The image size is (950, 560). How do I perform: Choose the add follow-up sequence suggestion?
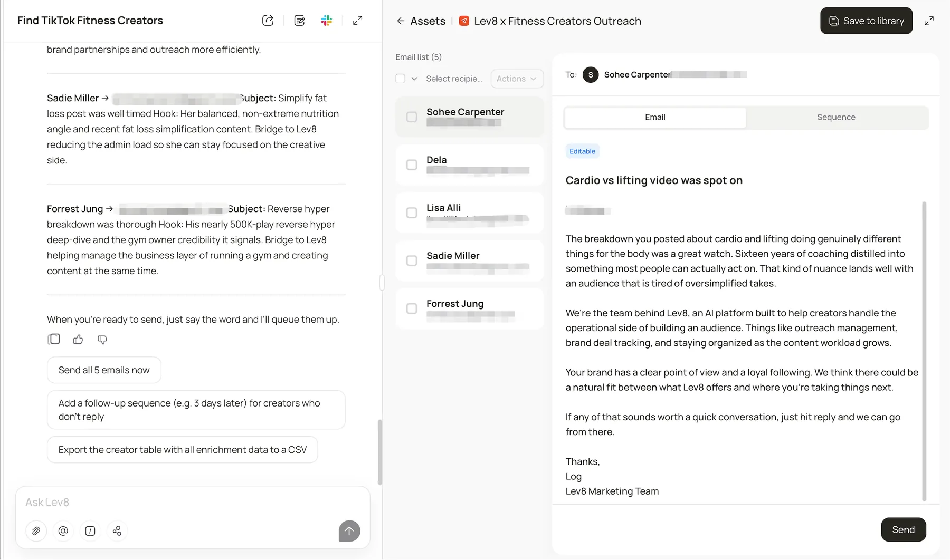pos(196,410)
